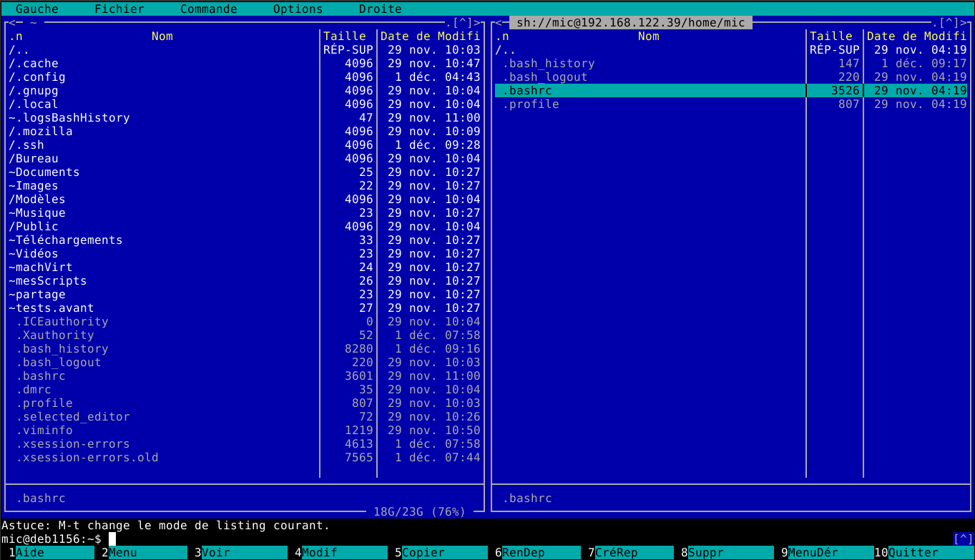Click the right panel history-back arrow
This screenshot has height=560, width=975.
[x=499, y=23]
